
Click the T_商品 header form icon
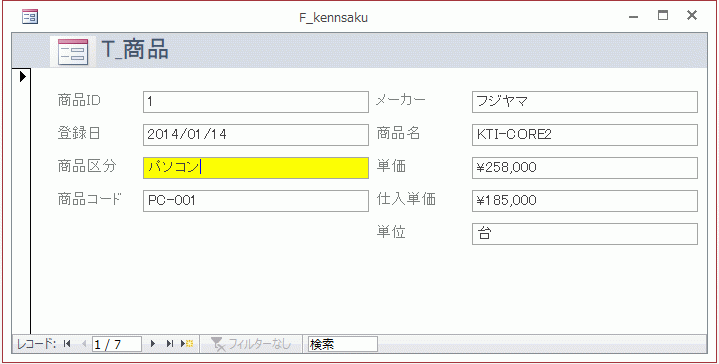(73, 51)
